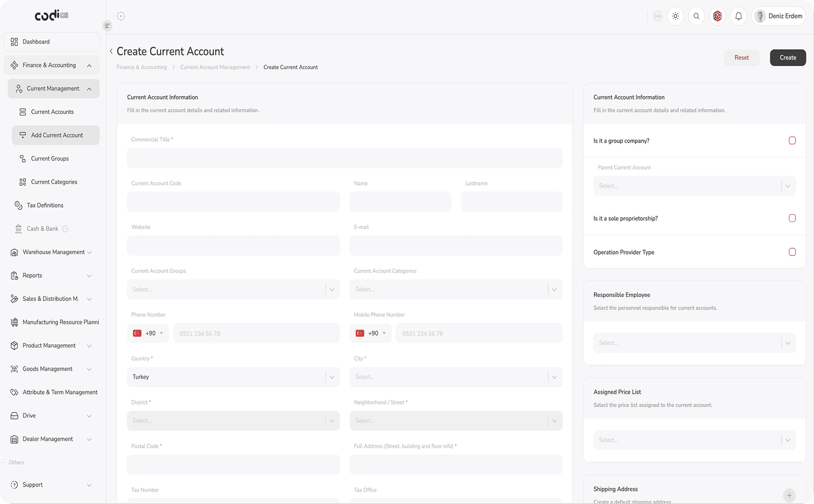Open the Phone Number country code selector
The height and width of the screenshot is (504, 814).
pyautogui.click(x=148, y=334)
